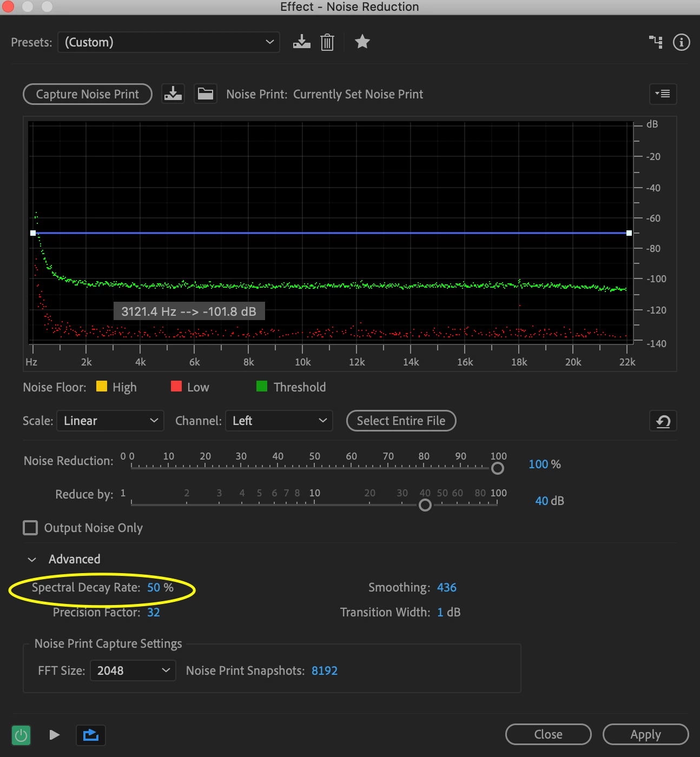
Task: Click the red Low noise floor swatch
Action: point(176,386)
